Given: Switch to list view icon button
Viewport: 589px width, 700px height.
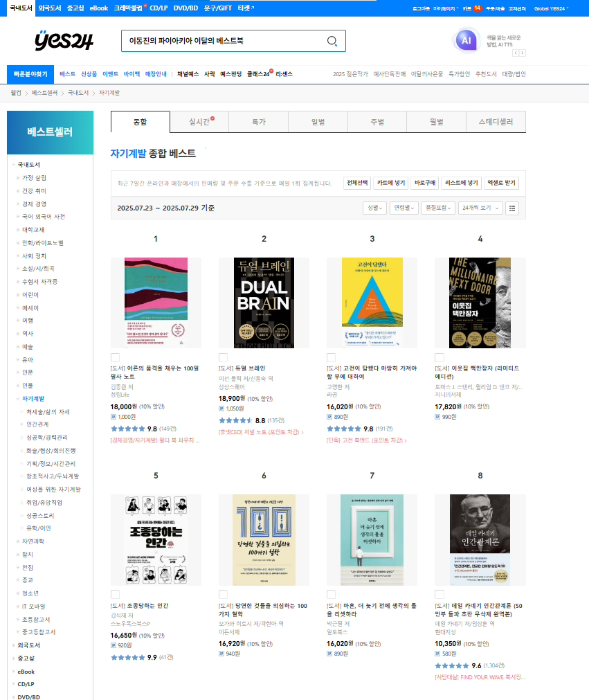Looking at the screenshot, I should (512, 208).
